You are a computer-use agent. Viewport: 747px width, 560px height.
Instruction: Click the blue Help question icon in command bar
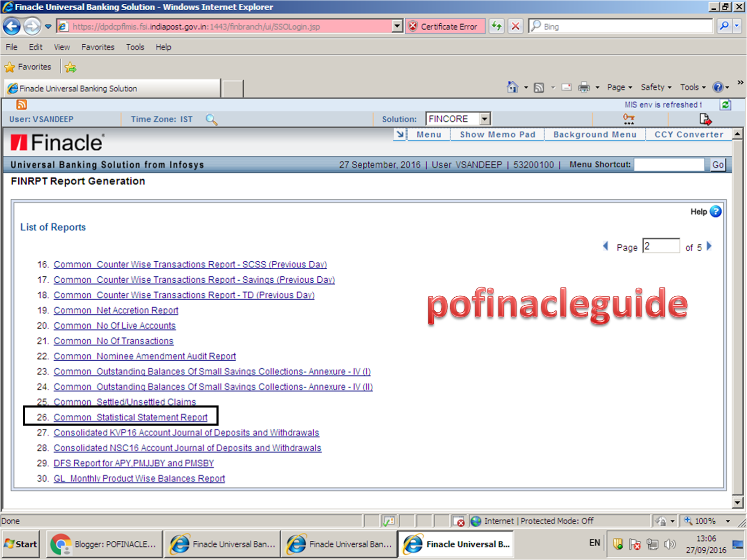tap(718, 87)
